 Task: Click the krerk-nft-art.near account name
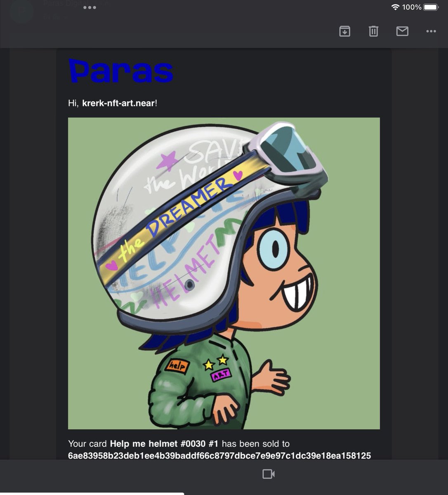click(x=118, y=103)
